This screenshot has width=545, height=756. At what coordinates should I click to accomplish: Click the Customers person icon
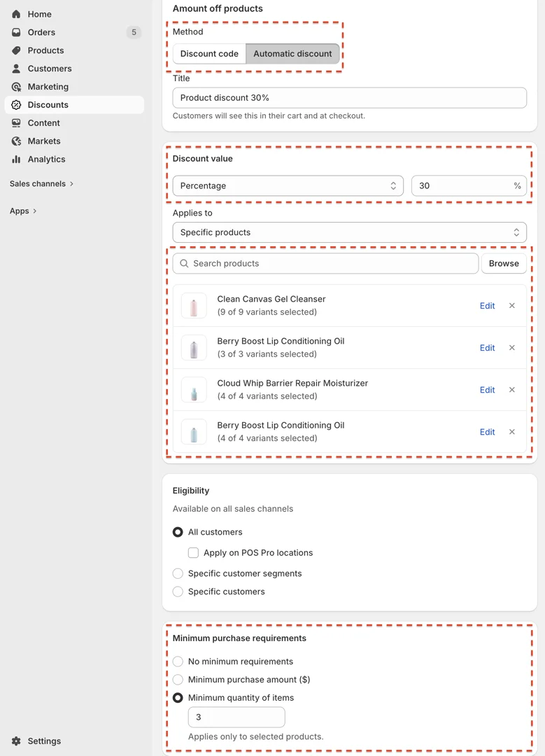pyautogui.click(x=16, y=69)
